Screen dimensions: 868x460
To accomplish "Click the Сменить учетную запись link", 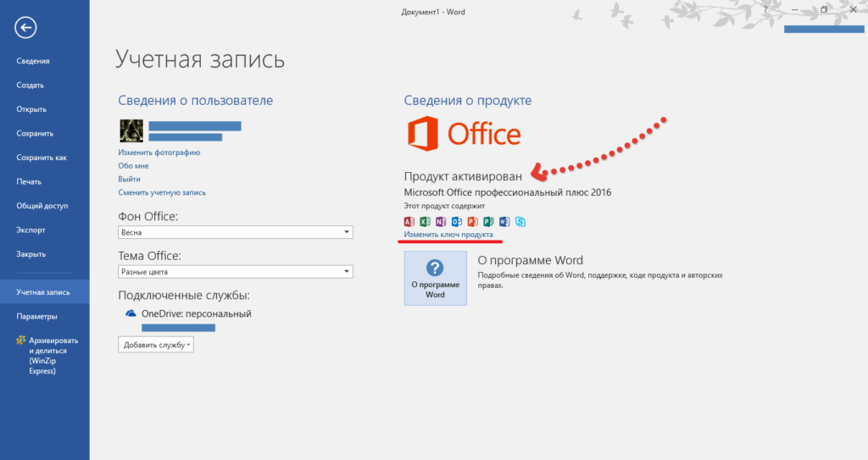I will 162,192.
